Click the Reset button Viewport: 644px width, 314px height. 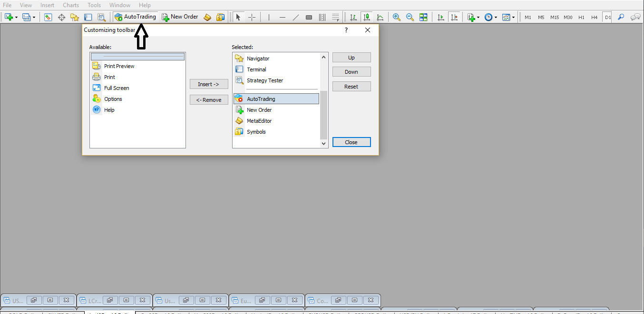pyautogui.click(x=351, y=87)
